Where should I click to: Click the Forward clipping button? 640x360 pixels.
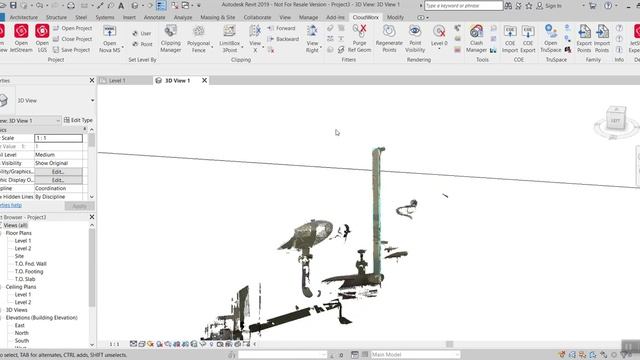pos(281,28)
